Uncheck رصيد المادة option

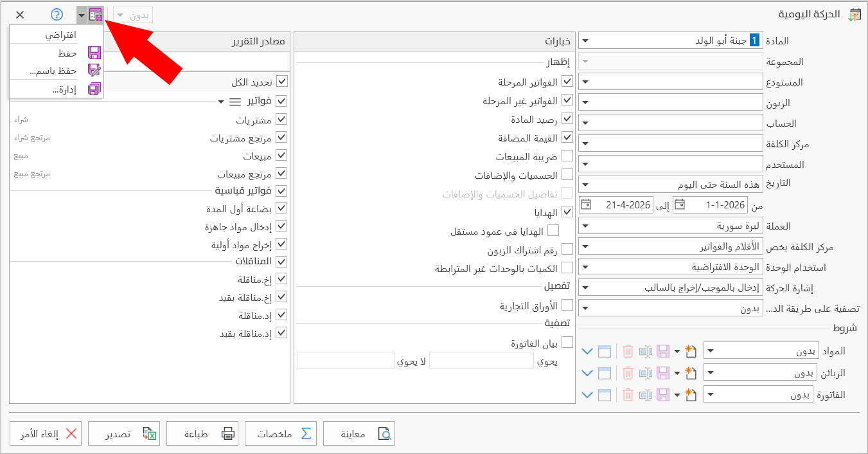coord(567,118)
